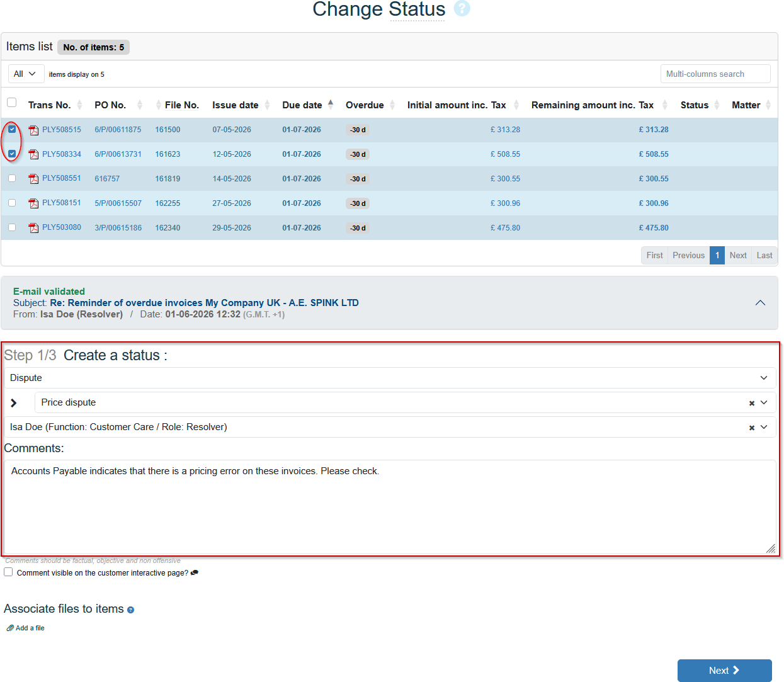784x682 pixels.
Task: Uncheck the PLY508515 row checkbox
Action: pos(12,129)
